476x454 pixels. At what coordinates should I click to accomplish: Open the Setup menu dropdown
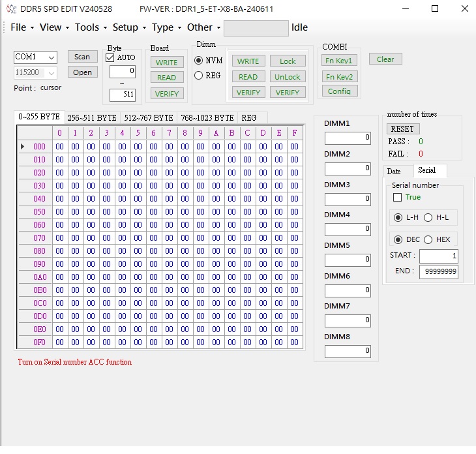point(125,27)
